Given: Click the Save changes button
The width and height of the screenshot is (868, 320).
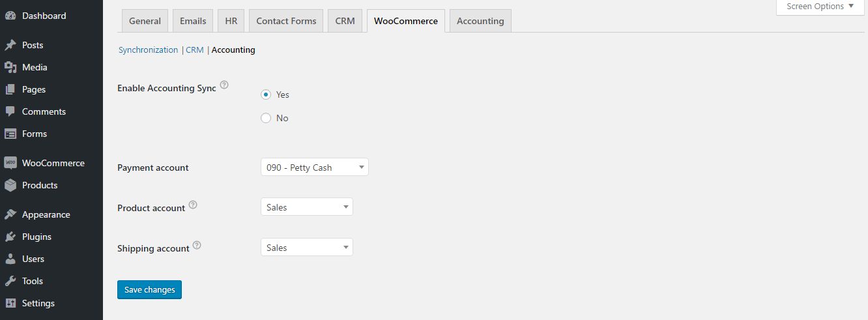Looking at the screenshot, I should pos(149,289).
